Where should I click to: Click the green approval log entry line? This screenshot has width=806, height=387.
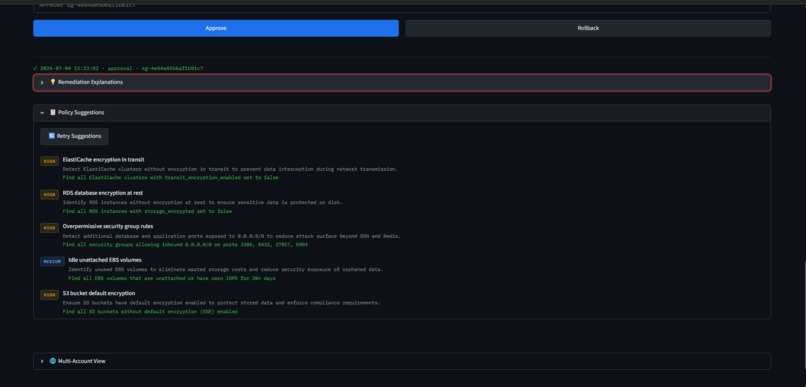(x=118, y=68)
